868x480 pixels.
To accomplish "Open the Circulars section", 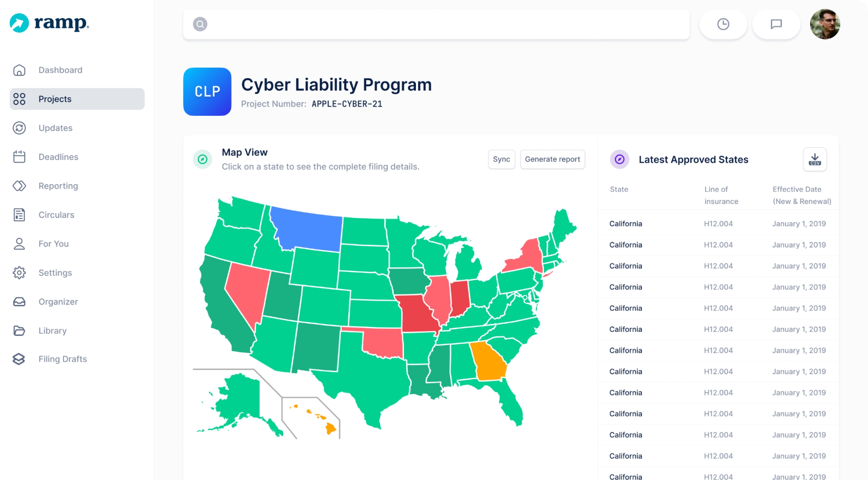I will point(56,215).
